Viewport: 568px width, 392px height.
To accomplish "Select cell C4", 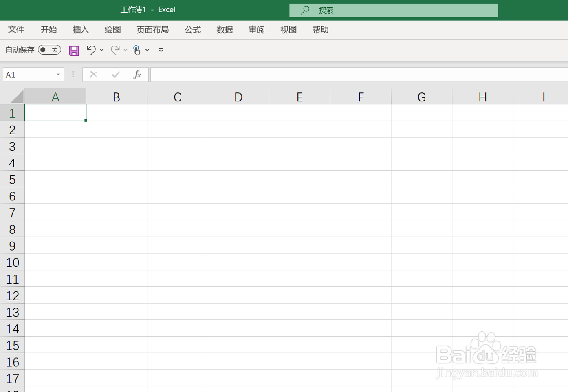I will [x=178, y=163].
